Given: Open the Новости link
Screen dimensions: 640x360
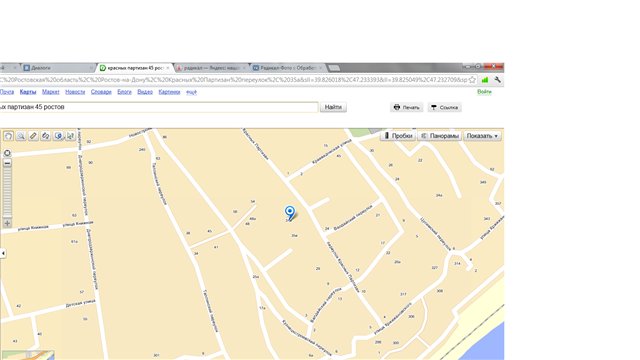Looking at the screenshot, I should (x=75, y=92).
